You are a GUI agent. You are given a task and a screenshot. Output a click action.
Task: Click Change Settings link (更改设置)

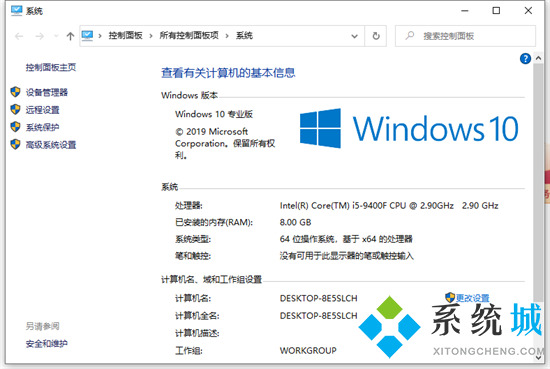tap(472, 298)
